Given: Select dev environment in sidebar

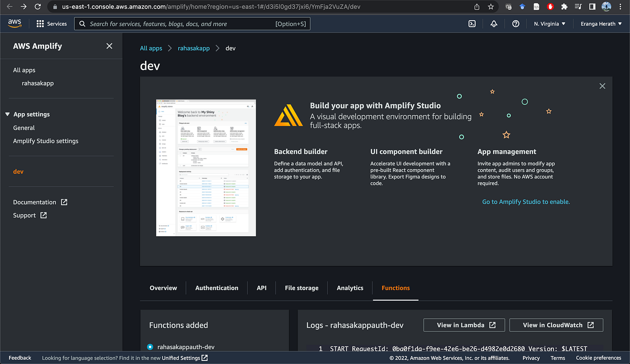Looking at the screenshot, I should 18,171.
